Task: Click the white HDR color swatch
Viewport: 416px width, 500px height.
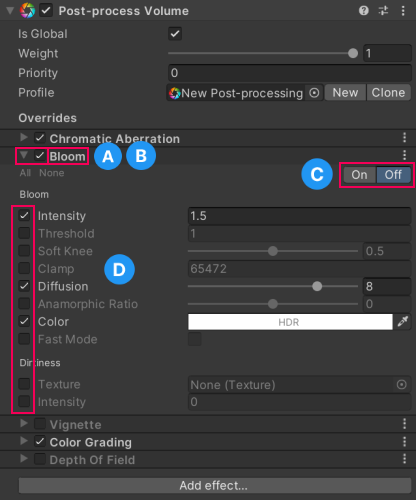Action: [290, 322]
